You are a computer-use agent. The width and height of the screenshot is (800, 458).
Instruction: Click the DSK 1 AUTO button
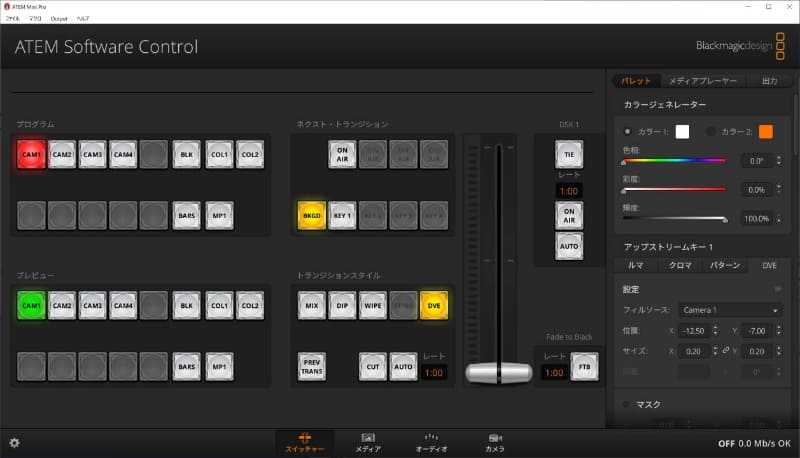[569, 246]
